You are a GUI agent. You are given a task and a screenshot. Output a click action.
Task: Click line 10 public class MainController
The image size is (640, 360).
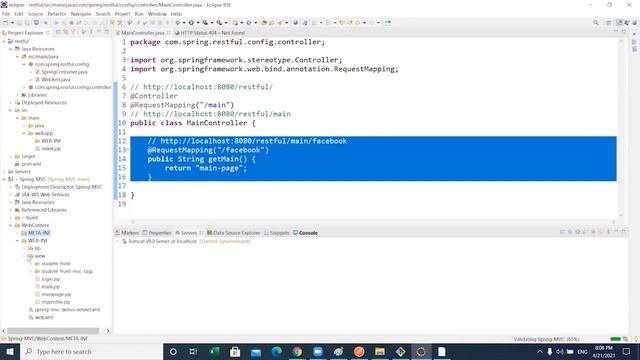click(193, 123)
